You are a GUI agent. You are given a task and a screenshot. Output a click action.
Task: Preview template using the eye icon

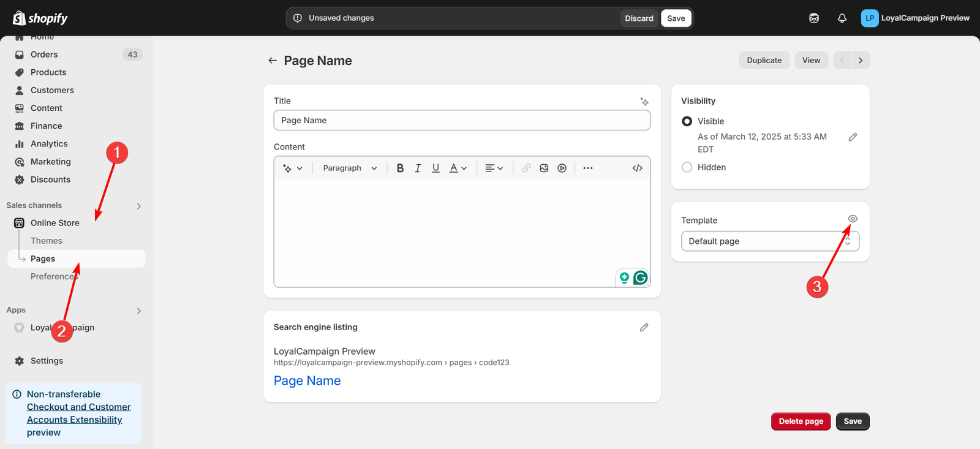click(x=853, y=219)
